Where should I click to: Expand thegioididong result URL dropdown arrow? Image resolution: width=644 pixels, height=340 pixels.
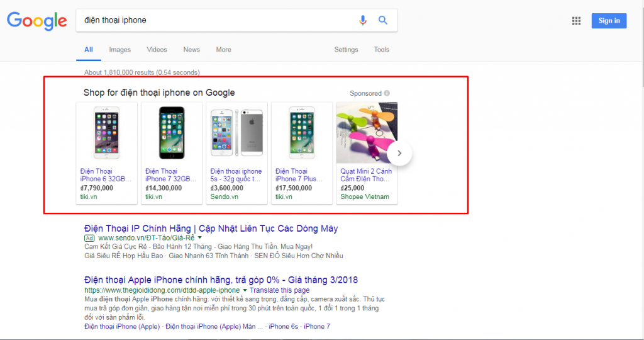click(x=245, y=290)
